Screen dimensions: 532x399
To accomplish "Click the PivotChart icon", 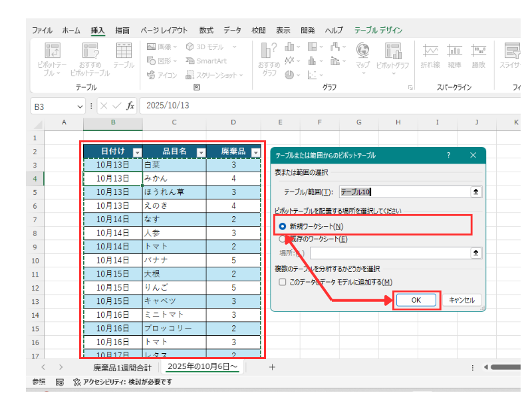I will pos(392,52).
